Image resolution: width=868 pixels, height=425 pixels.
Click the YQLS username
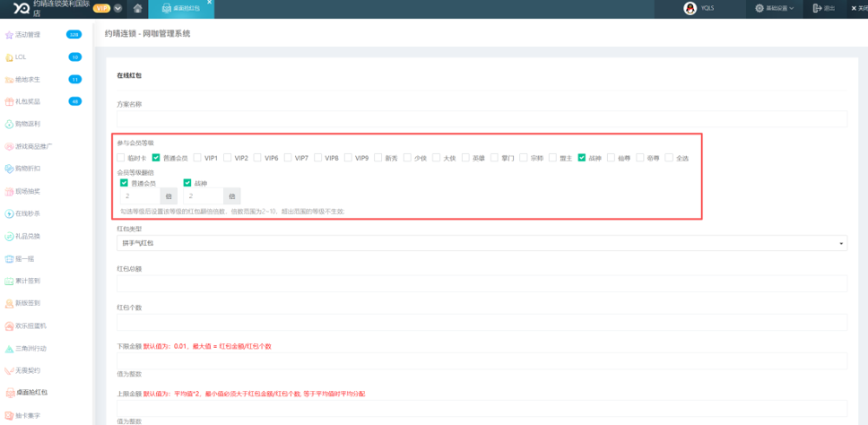point(707,8)
